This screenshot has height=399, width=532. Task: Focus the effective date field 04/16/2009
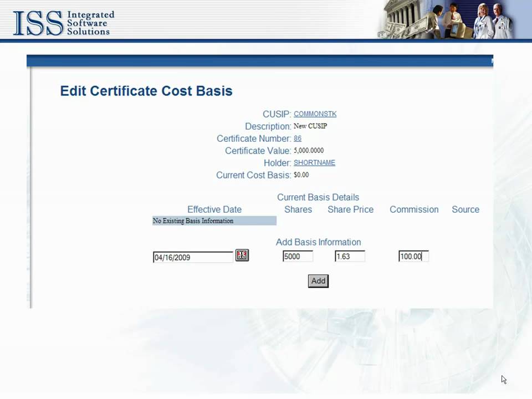193,257
